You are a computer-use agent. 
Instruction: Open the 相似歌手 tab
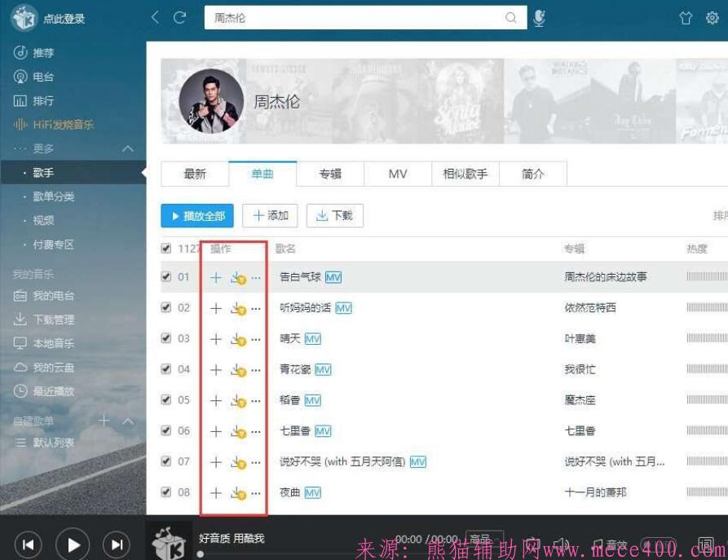(465, 174)
